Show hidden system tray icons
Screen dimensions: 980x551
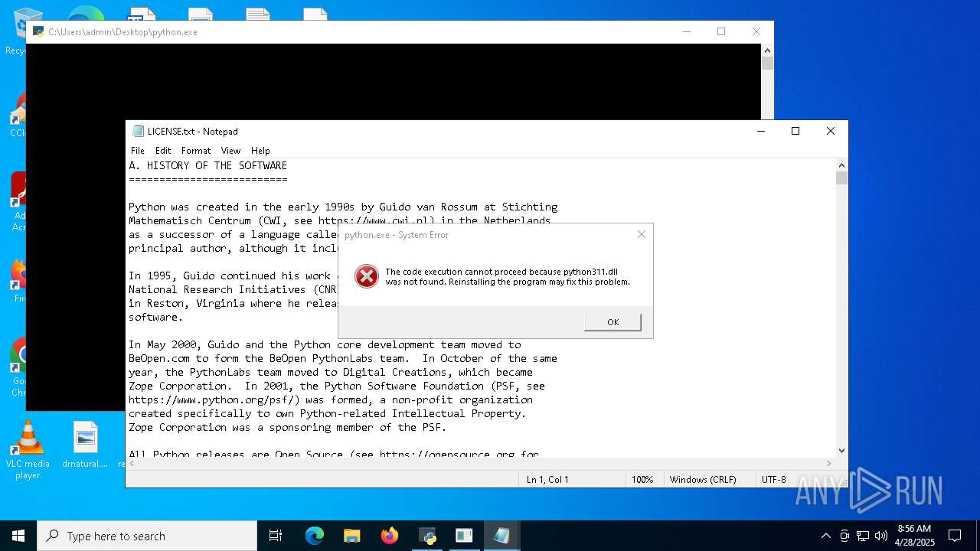[825, 536]
